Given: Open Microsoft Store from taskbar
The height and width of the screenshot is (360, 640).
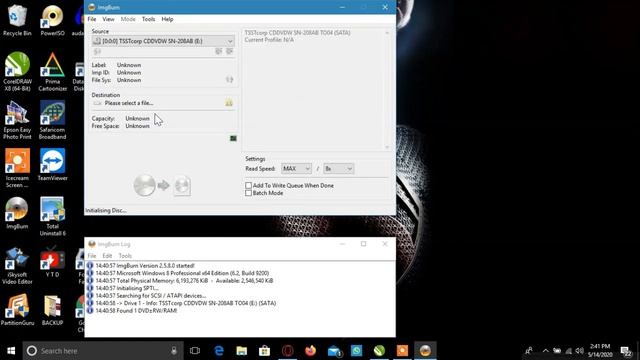Looking at the screenshot, I should pos(264,351).
